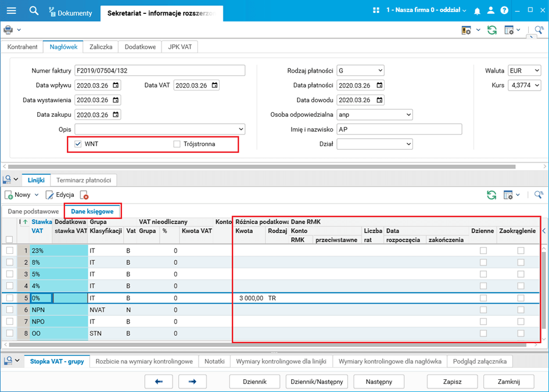This screenshot has height=392, width=549.
Task: Click the vertical scrollbar of lines grid
Action: pyautogui.click(x=544, y=290)
